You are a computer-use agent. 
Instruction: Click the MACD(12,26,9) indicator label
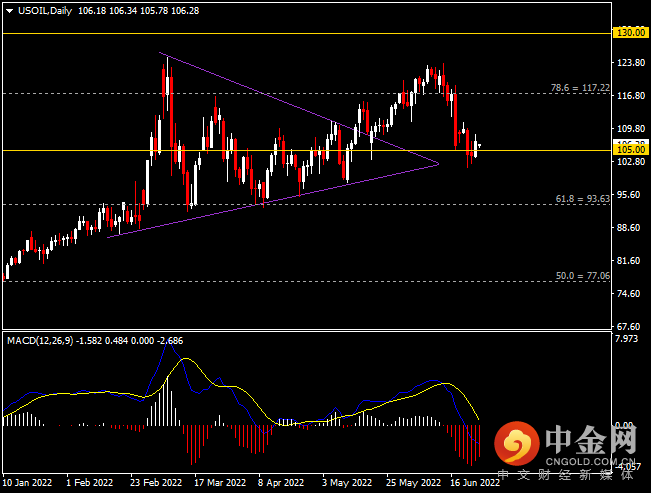point(40,341)
